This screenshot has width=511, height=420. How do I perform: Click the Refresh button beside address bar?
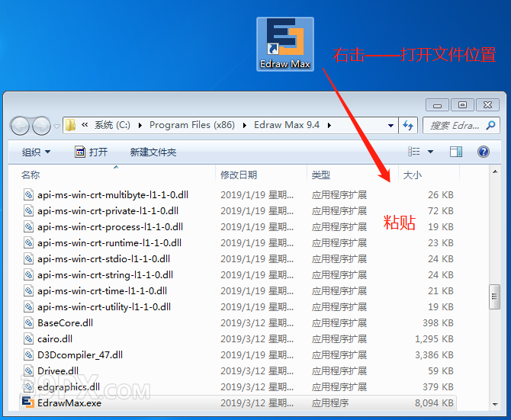[x=408, y=125]
